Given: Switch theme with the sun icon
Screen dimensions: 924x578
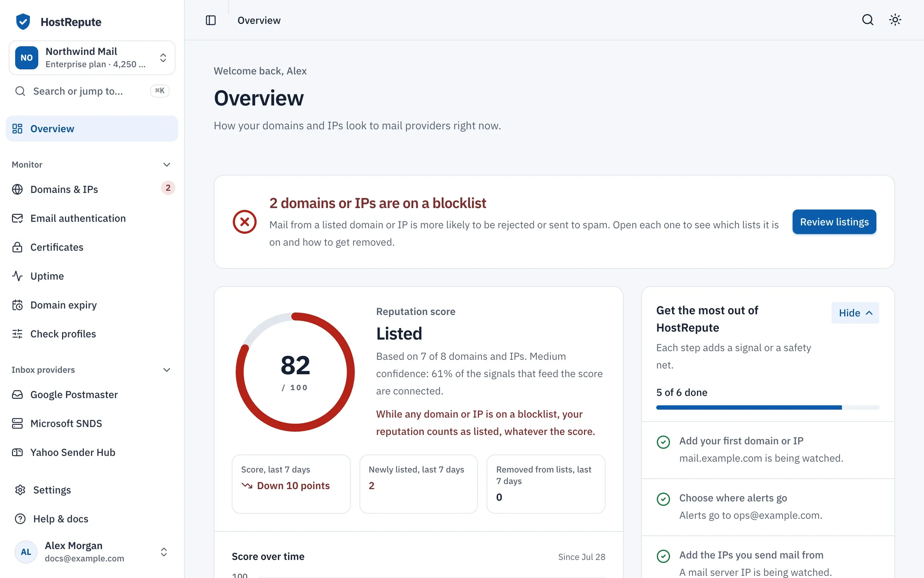Looking at the screenshot, I should click(895, 20).
